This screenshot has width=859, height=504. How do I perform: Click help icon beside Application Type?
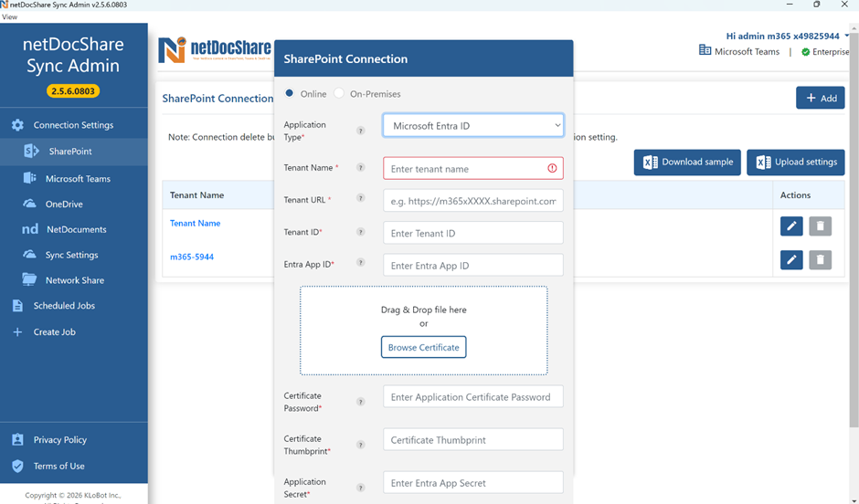point(360,131)
